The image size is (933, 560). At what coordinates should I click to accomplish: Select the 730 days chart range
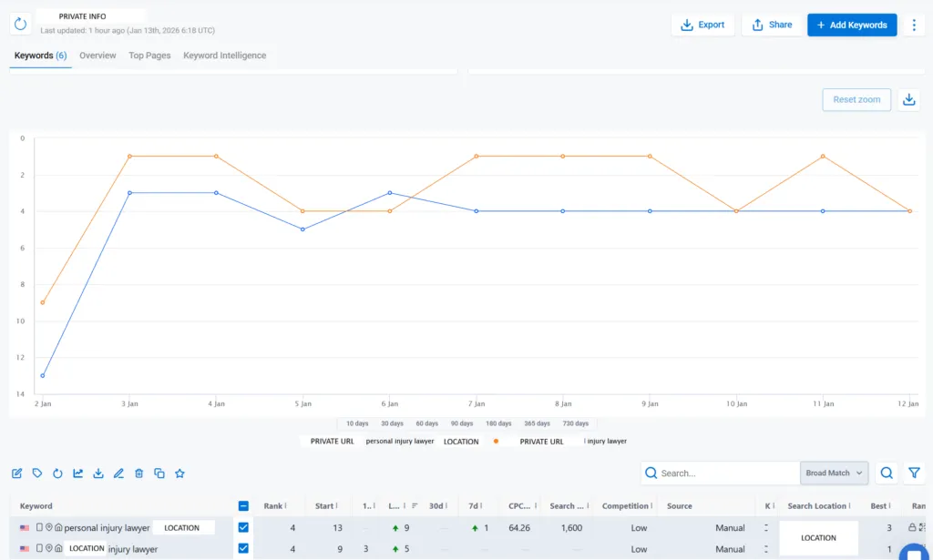point(575,423)
